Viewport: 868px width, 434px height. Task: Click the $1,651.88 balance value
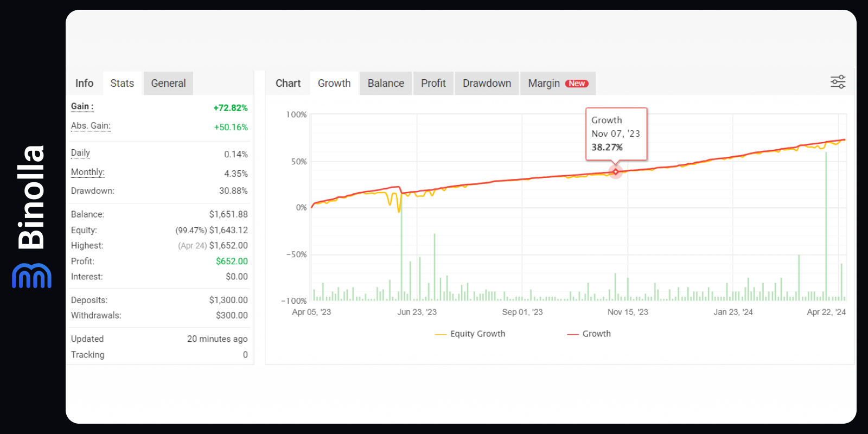228,214
